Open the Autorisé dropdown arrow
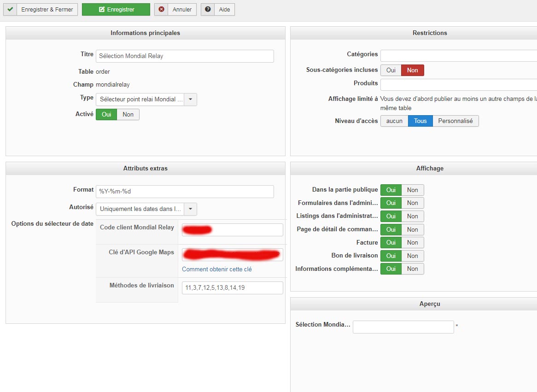Viewport: 537px width, 392px height. (x=190, y=209)
